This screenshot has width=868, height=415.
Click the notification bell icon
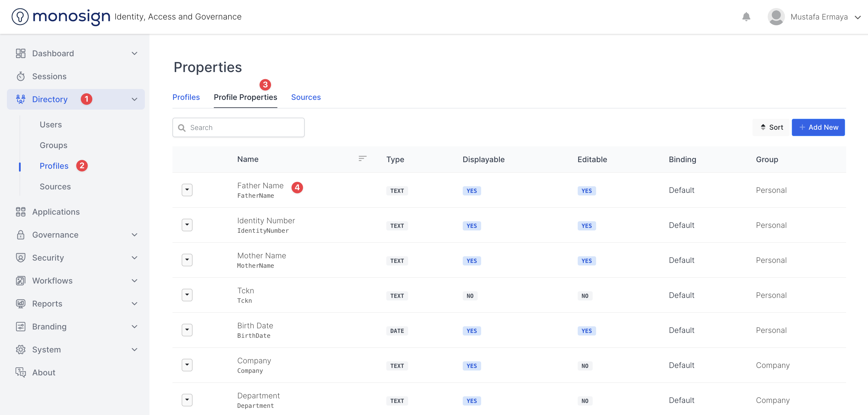(746, 17)
